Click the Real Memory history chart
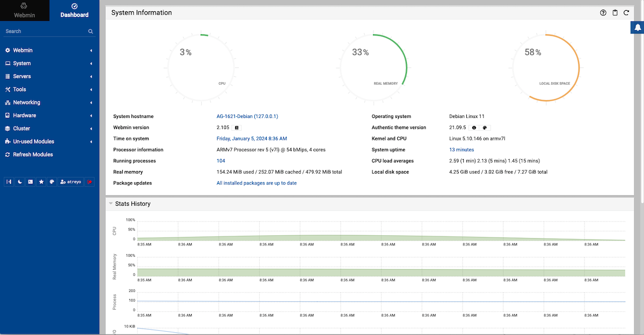Screen dimensions: 644x335 pos(381,266)
